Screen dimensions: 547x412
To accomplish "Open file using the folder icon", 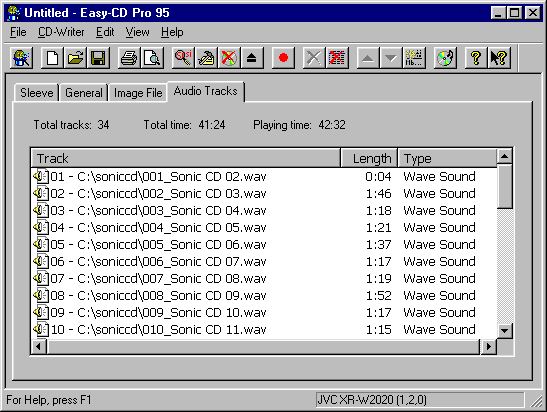I will click(x=75, y=58).
